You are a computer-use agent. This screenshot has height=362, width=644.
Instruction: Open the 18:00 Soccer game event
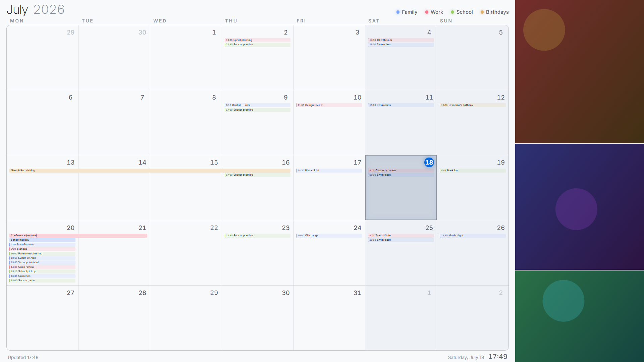(42, 281)
